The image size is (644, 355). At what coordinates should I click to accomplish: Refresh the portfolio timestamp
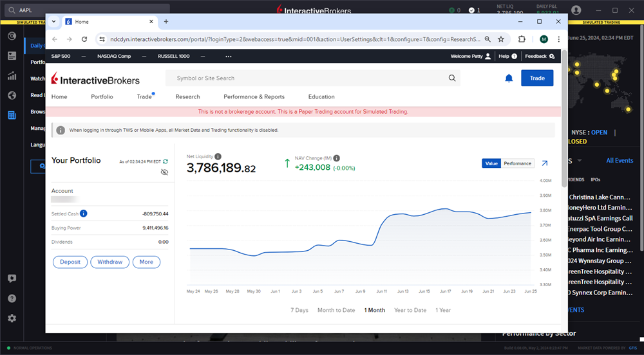[166, 161]
